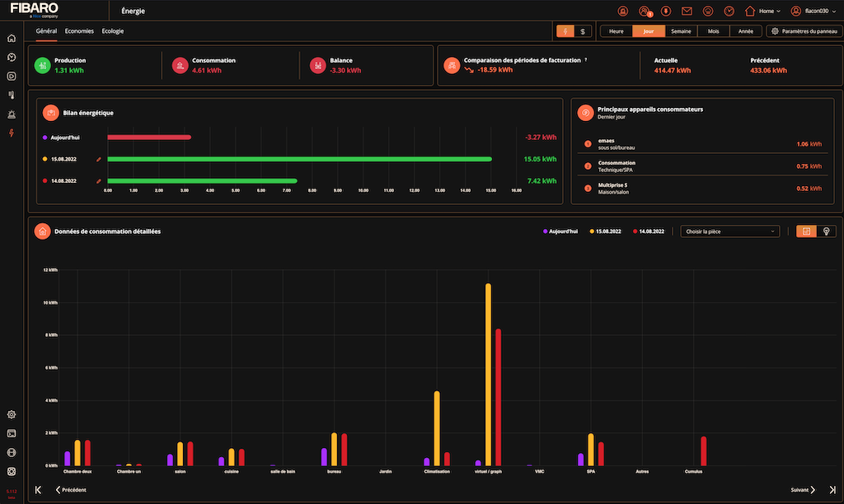Open the 'Choisir la pièce' dropdown
The height and width of the screenshot is (504, 844).
(729, 231)
